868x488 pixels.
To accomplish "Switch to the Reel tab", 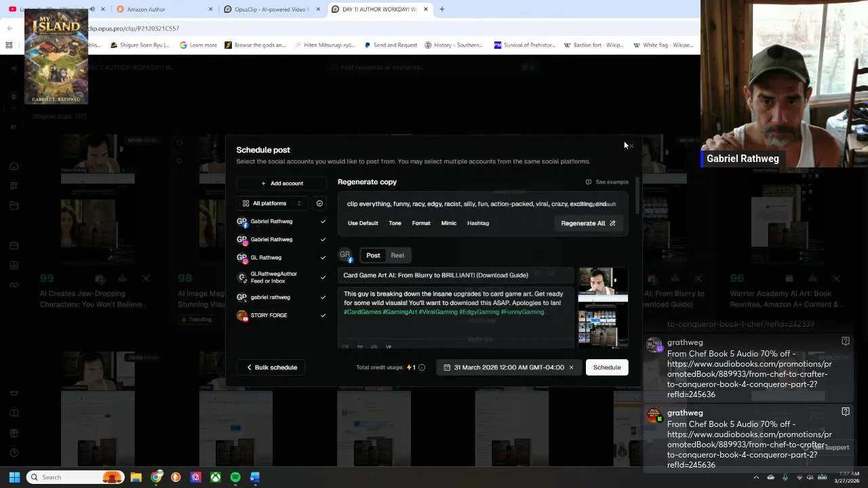I will (x=397, y=256).
